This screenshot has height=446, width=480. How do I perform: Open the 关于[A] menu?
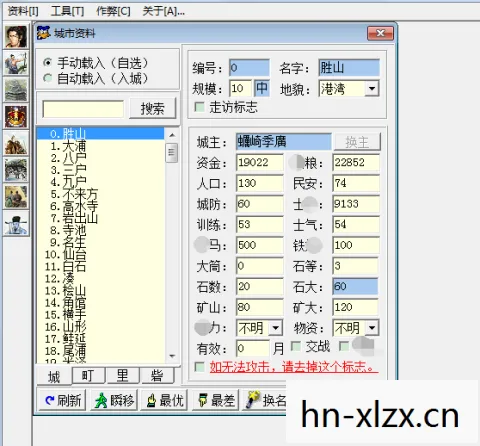click(x=163, y=12)
